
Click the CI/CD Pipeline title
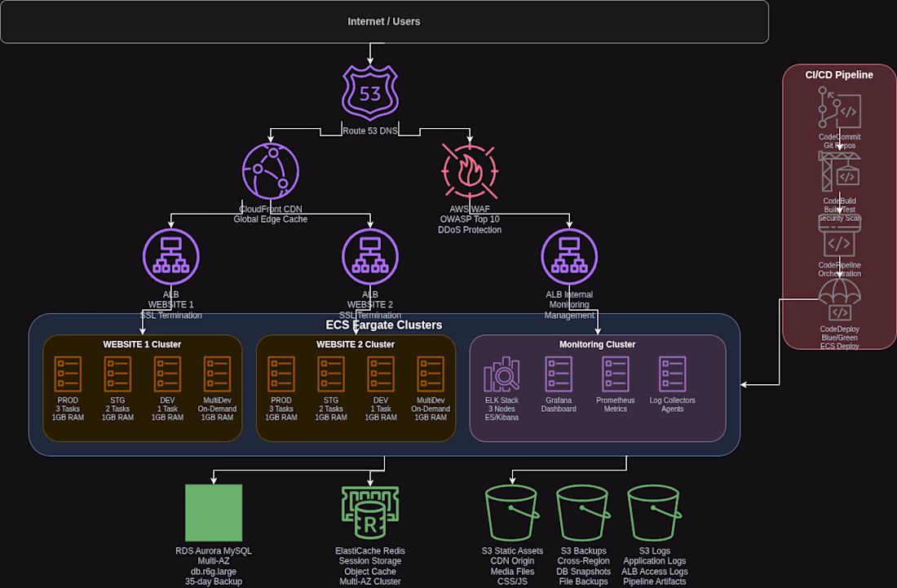click(x=838, y=75)
